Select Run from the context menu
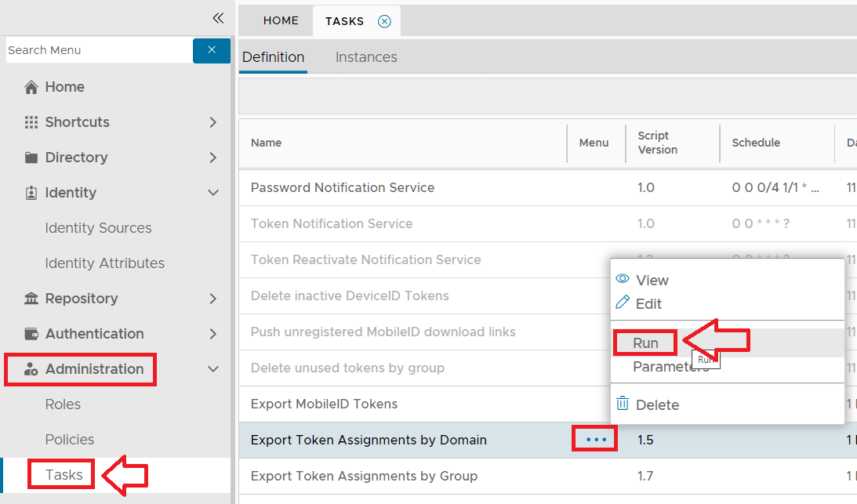This screenshot has width=857, height=504. [645, 343]
